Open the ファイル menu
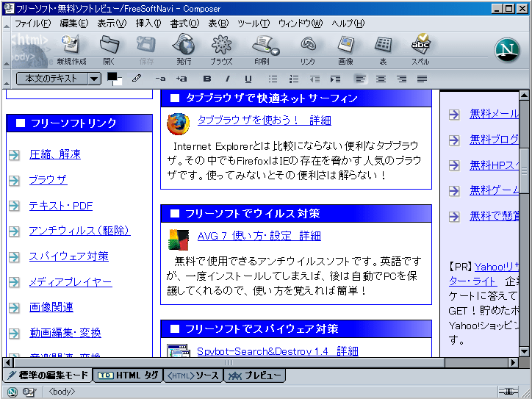Viewport: 532px width, 399px height. click(x=32, y=24)
